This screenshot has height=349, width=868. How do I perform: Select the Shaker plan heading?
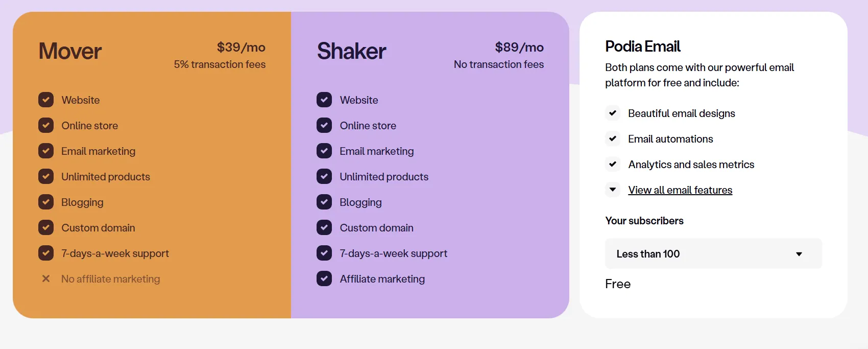tap(351, 51)
